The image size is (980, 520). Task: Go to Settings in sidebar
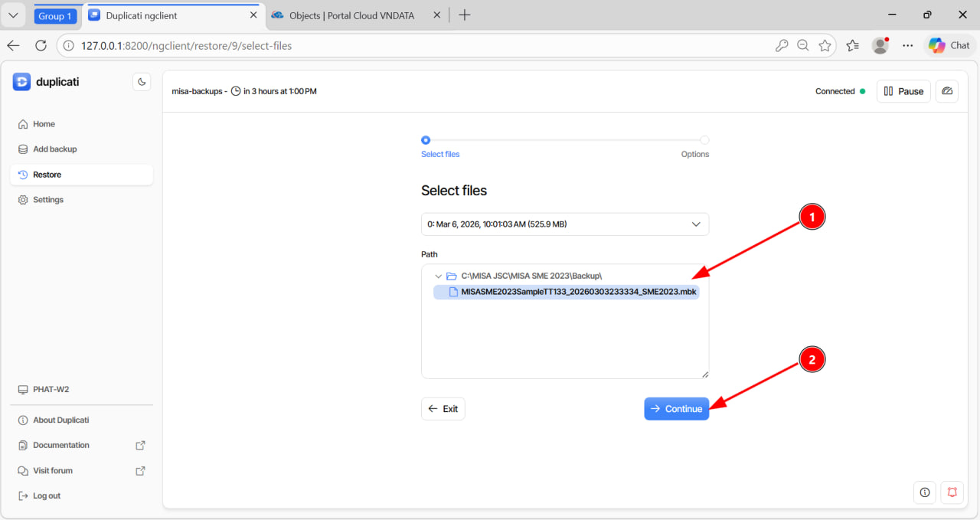pyautogui.click(x=47, y=200)
